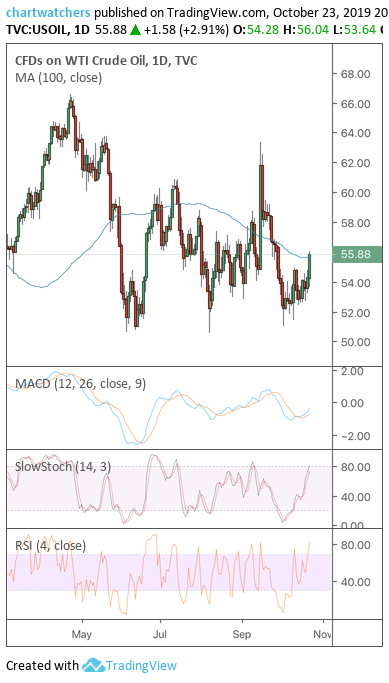Select the current price label 55.88

pos(357,254)
